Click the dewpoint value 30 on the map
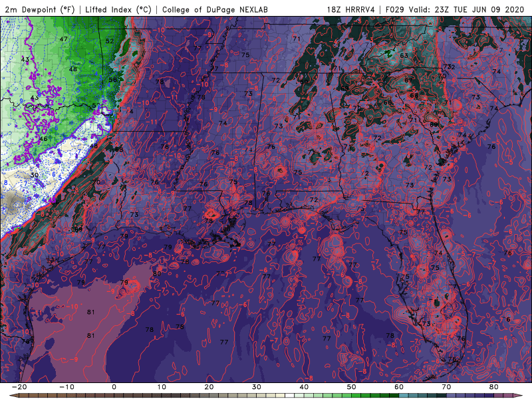 (x=35, y=175)
